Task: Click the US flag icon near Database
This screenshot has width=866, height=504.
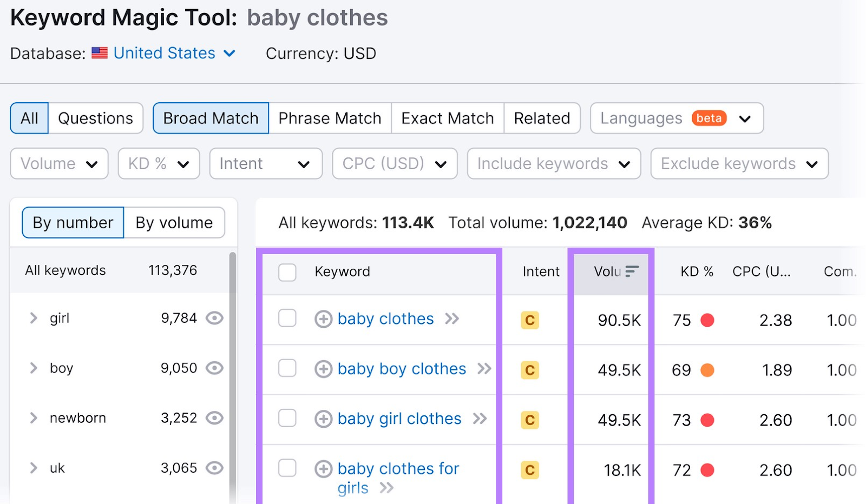Action: (100, 53)
